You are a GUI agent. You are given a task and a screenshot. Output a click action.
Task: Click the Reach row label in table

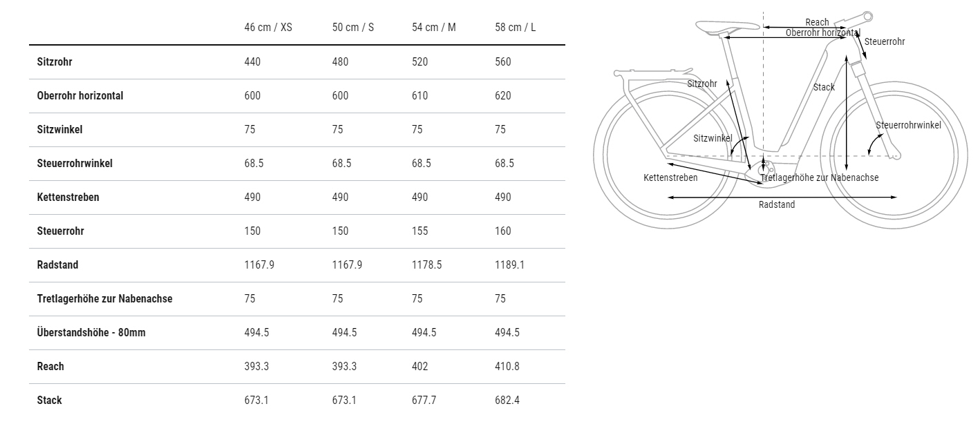pos(50,366)
